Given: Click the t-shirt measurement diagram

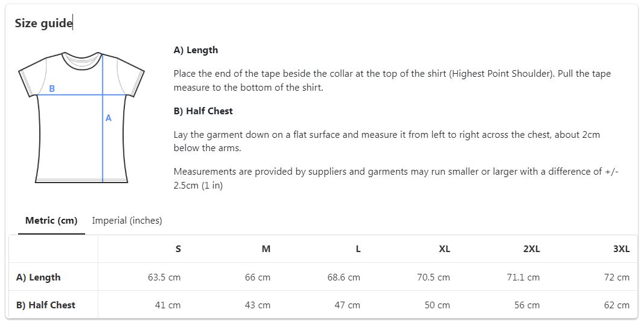Looking at the screenshot, I should click(81, 117).
